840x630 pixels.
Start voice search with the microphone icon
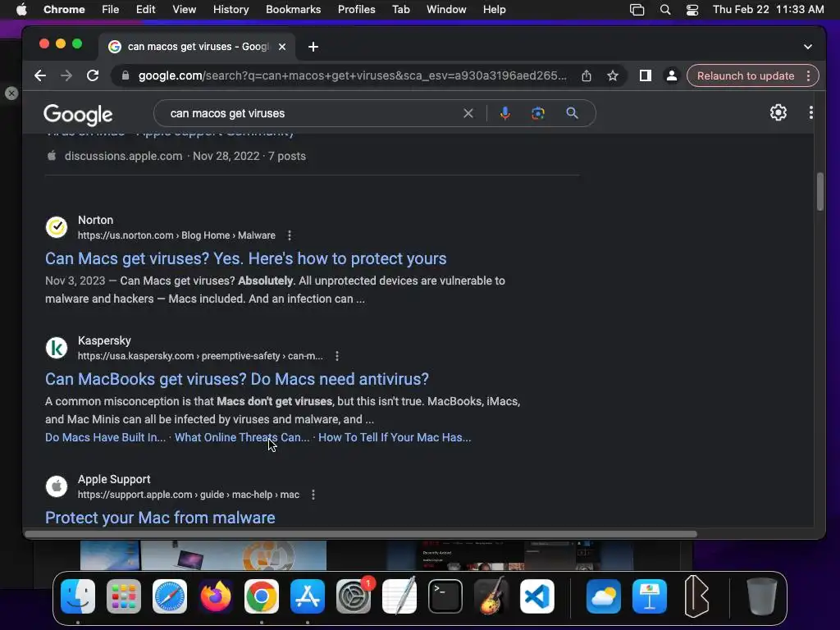click(x=504, y=113)
